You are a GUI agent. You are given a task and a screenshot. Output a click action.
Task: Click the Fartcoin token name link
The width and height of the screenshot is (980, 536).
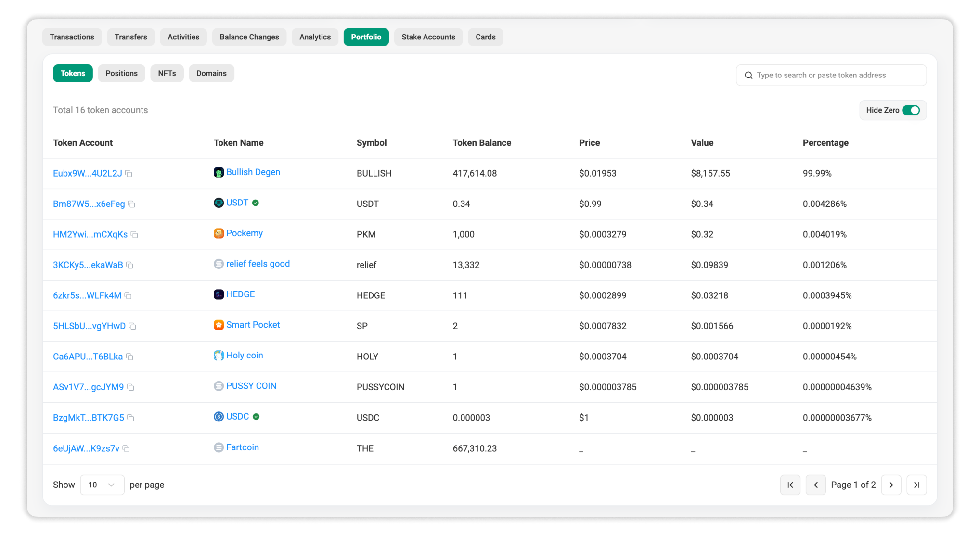point(242,447)
